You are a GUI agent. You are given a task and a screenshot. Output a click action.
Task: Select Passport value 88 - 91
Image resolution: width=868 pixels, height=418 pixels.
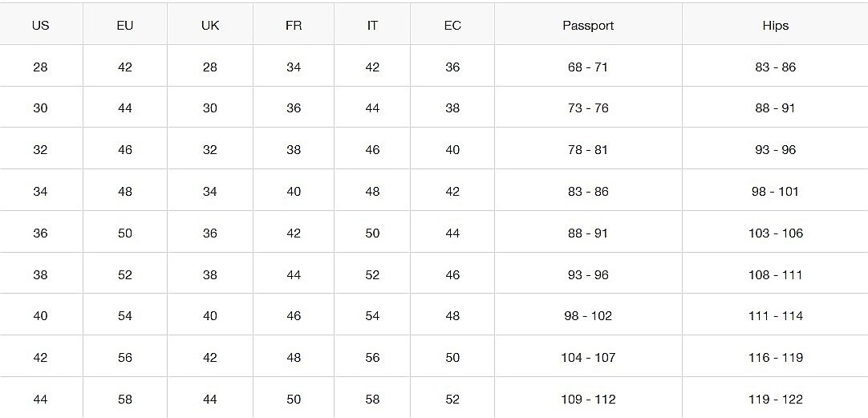click(x=588, y=233)
